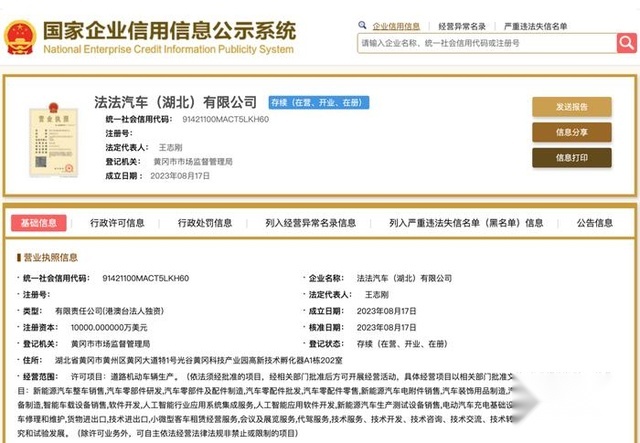The image size is (640, 443).
Task: Switch to the 列入经营异常名录信息 tab
Action: pos(310,223)
